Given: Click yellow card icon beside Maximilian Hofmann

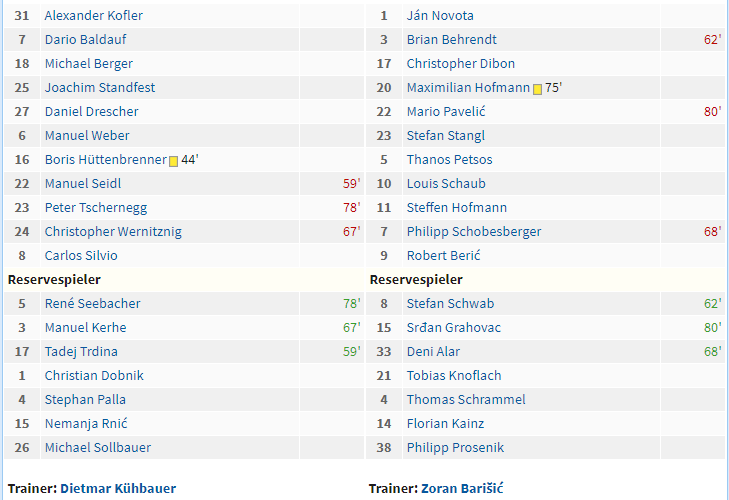Looking at the screenshot, I should 537,89.
